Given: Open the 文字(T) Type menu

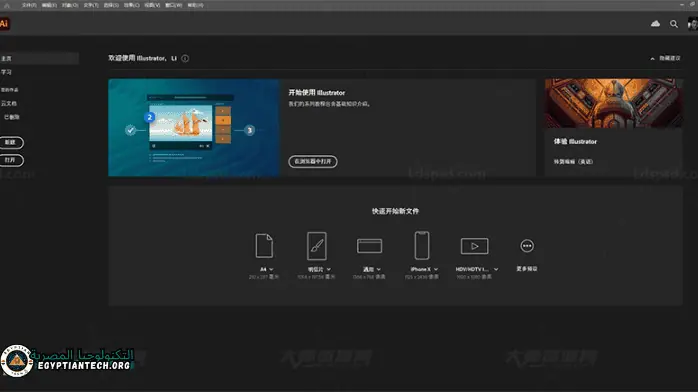Looking at the screenshot, I should tap(91, 5).
